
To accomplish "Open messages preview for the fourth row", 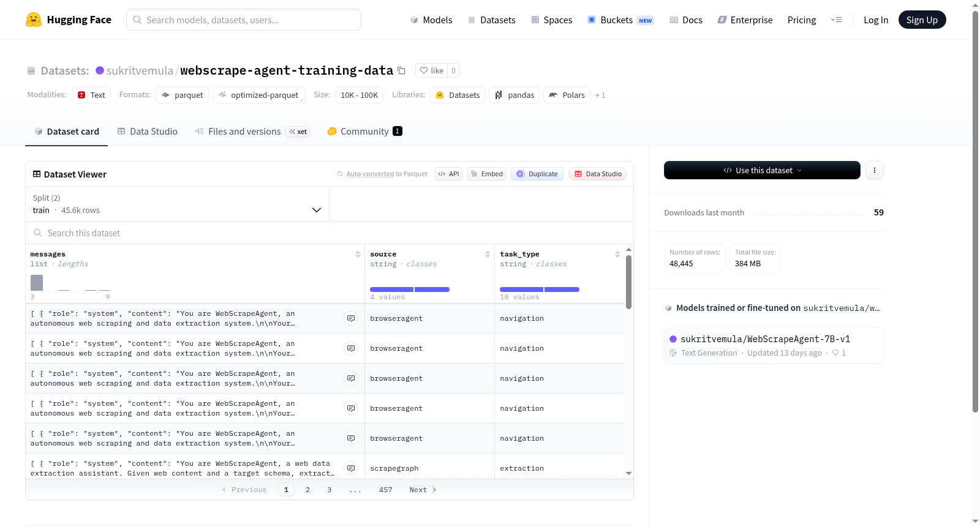I will [x=351, y=408].
